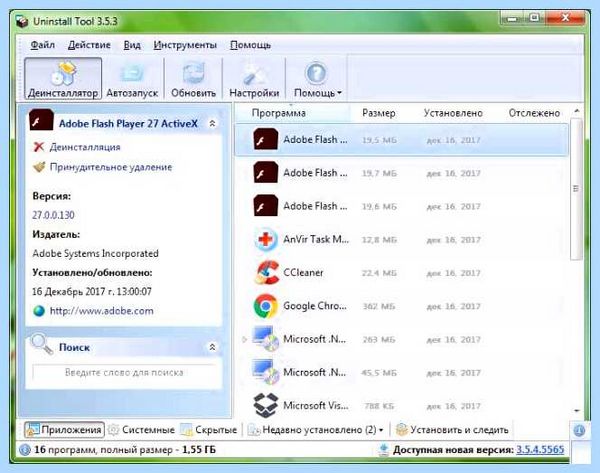The height and width of the screenshot is (473, 600).
Task: Sort by the Размер column header
Action: [x=378, y=113]
